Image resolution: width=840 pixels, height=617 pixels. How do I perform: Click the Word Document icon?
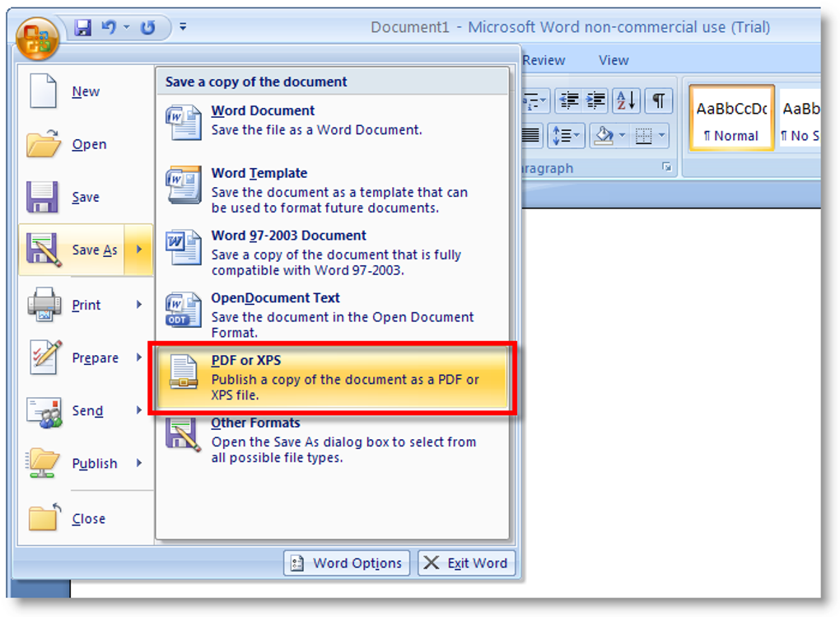[183, 123]
